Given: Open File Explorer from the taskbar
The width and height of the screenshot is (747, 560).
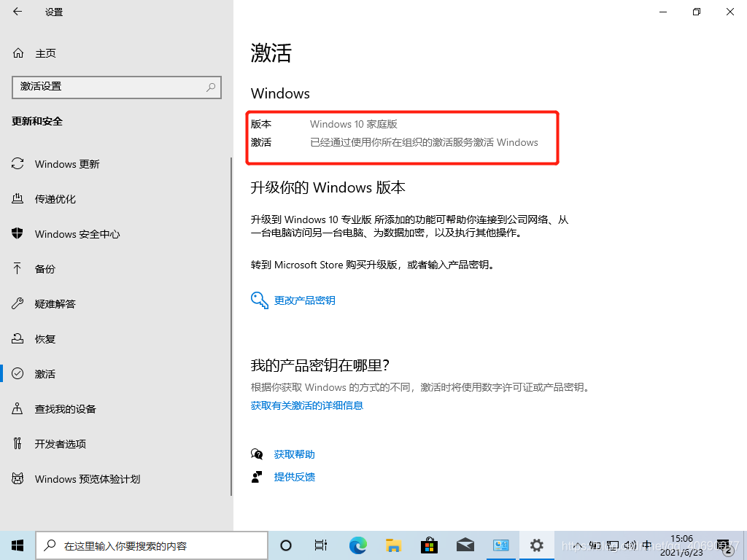Looking at the screenshot, I should point(393,545).
